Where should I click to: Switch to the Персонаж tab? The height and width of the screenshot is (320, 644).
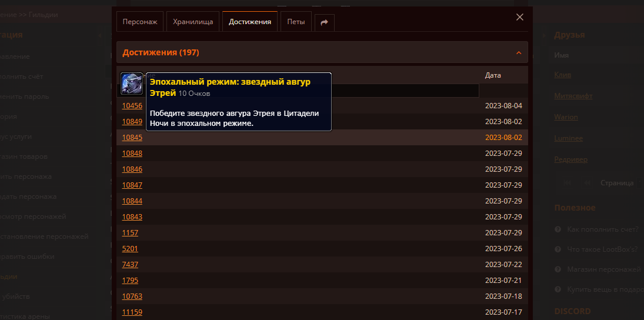point(140,22)
